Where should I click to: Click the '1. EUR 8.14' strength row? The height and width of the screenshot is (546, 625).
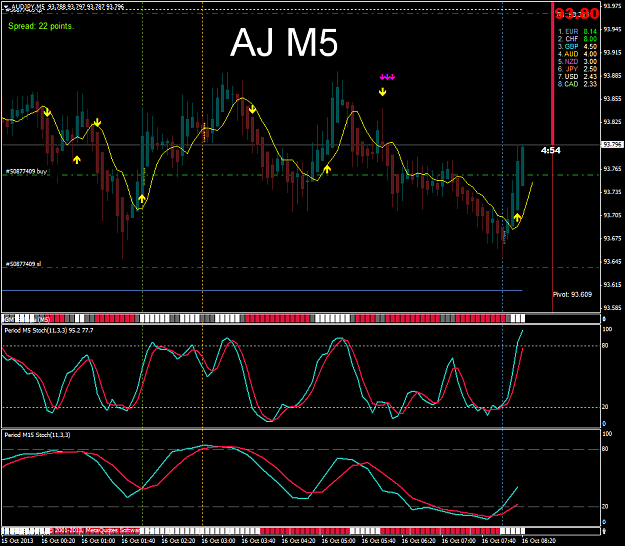pos(577,31)
